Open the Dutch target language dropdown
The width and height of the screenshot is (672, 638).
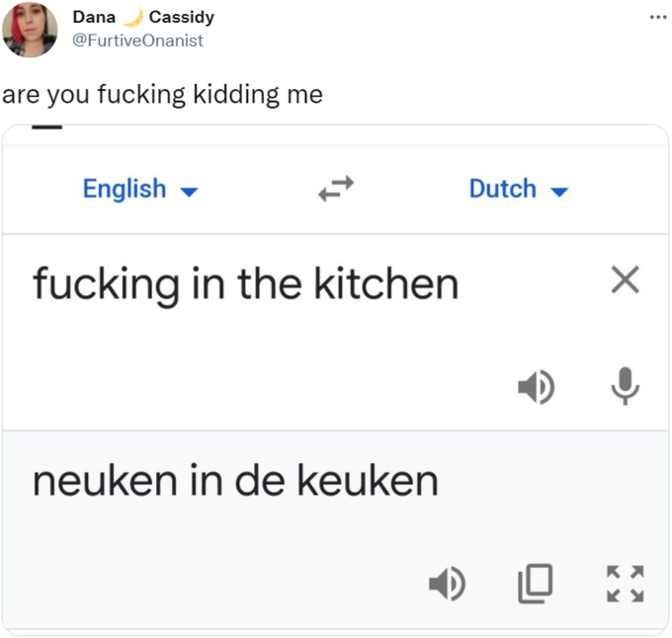coord(503,189)
